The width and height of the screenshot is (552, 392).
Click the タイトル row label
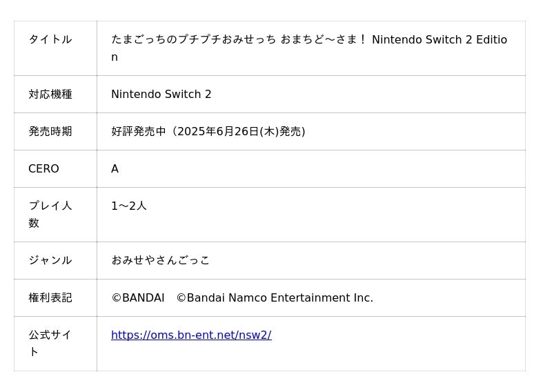coord(50,40)
